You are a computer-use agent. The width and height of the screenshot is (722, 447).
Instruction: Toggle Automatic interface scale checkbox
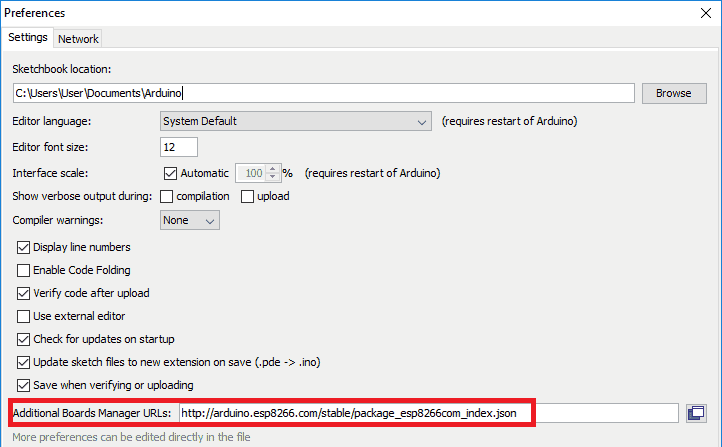tap(170, 173)
